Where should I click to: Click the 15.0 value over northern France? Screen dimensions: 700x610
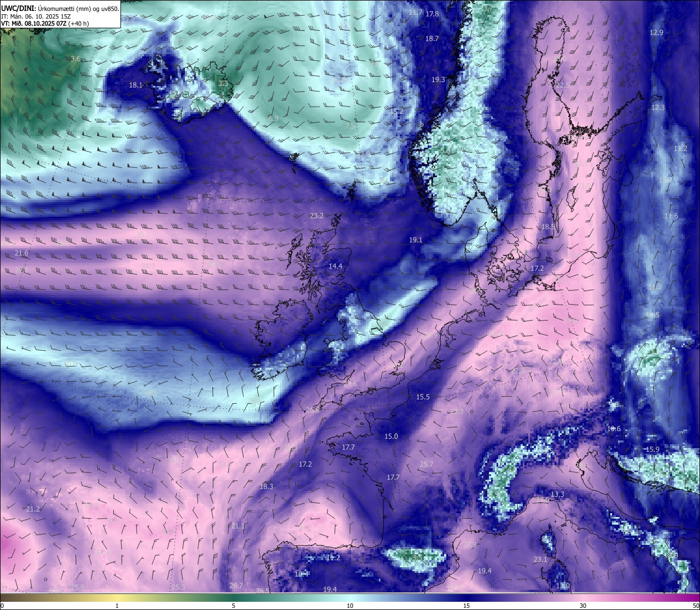(x=391, y=436)
